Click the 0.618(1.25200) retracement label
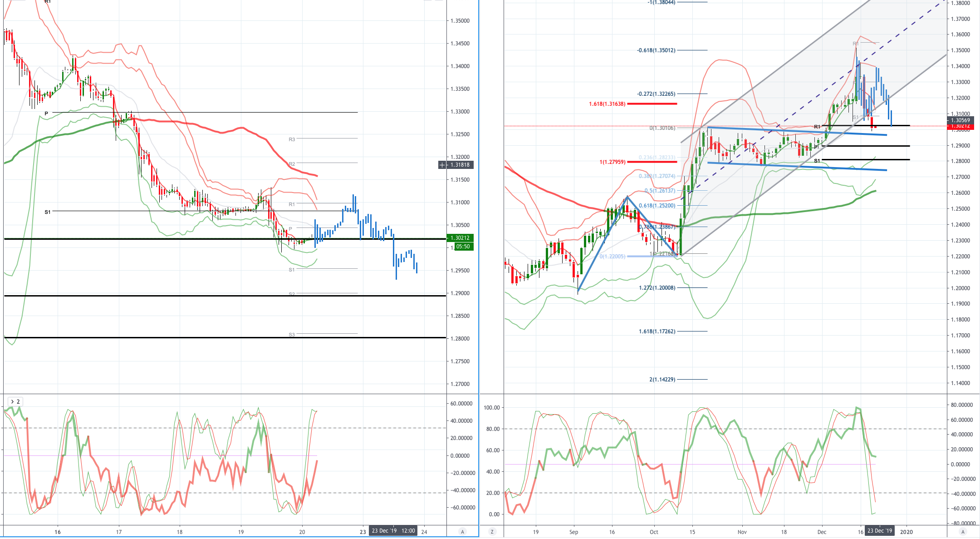Screen dimensions: 980x539 [x=657, y=206]
